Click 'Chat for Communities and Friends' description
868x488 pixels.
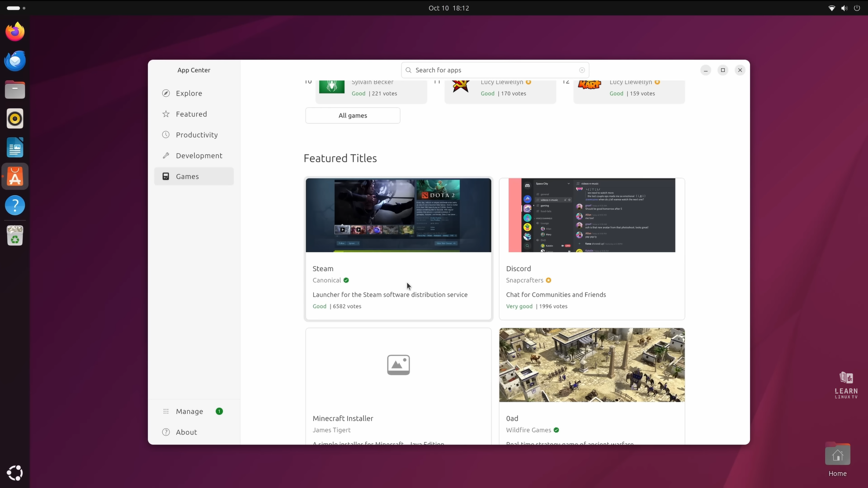556,295
